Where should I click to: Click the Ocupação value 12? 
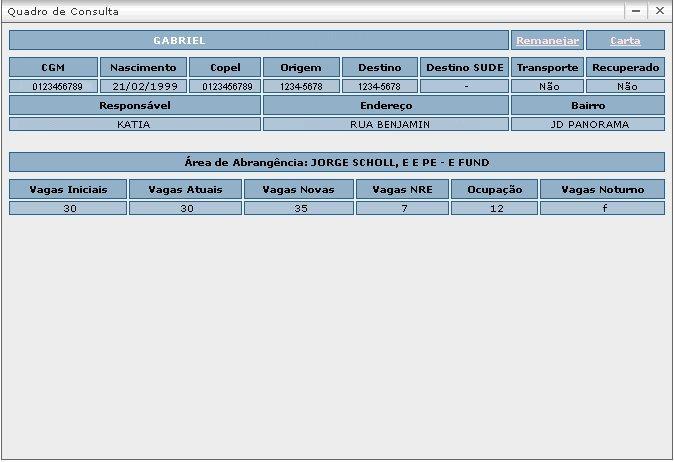click(494, 208)
